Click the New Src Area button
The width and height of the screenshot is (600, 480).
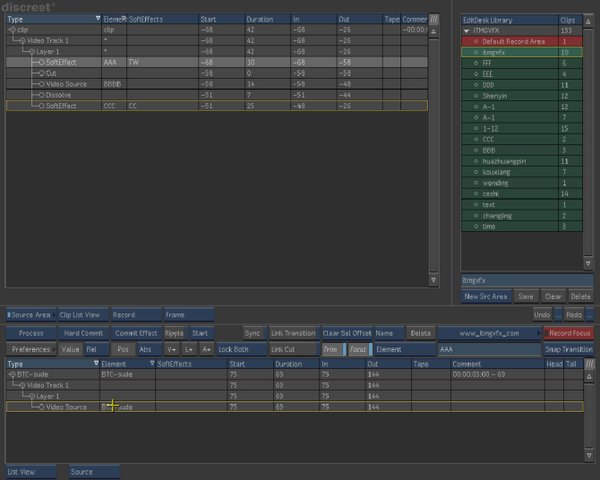pyautogui.click(x=485, y=296)
